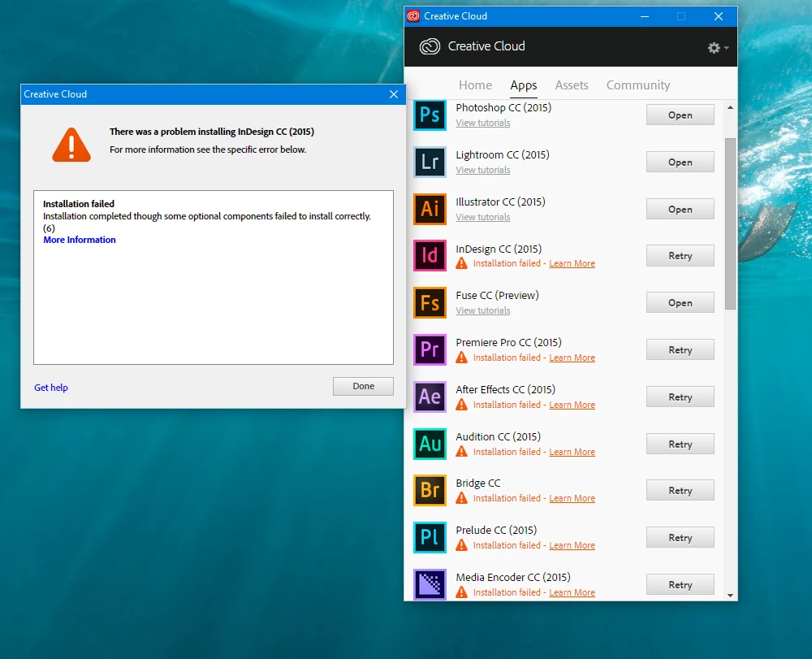Open the More Information link
The height and width of the screenshot is (659, 812).
[80, 240]
